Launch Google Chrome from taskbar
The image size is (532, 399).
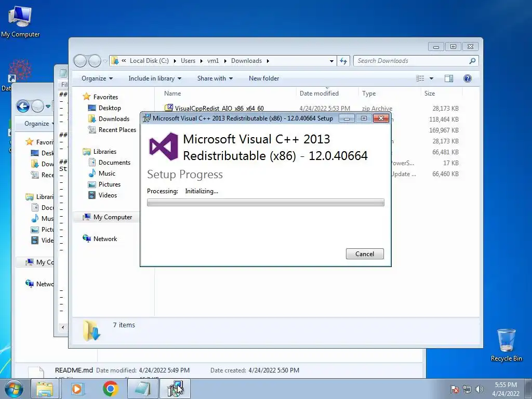coord(110,389)
